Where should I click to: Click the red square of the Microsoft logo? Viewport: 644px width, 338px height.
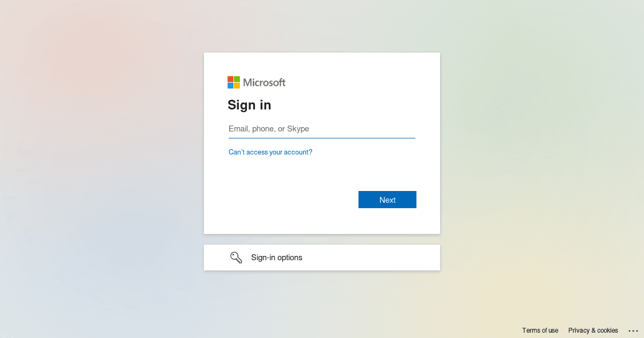tap(230, 79)
